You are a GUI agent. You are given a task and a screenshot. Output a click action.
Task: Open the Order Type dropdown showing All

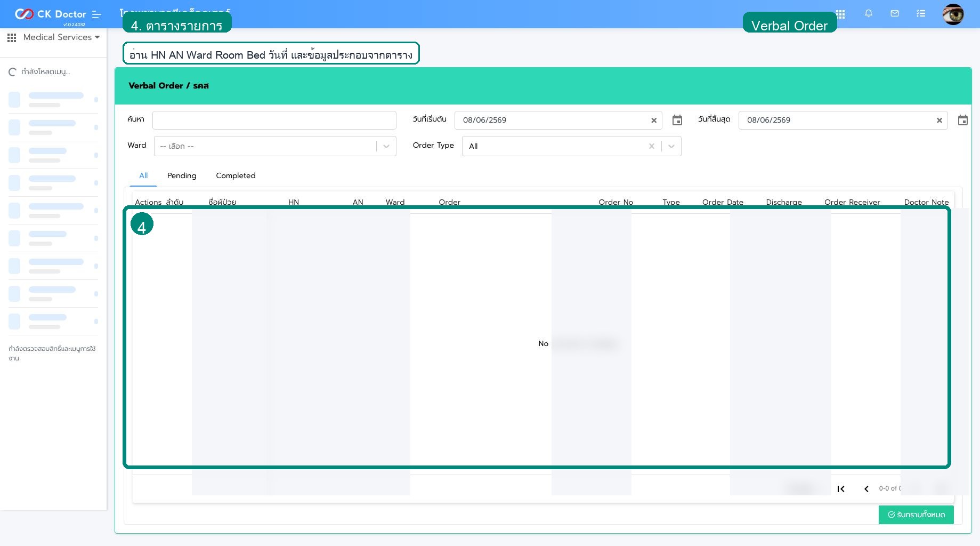coord(571,146)
